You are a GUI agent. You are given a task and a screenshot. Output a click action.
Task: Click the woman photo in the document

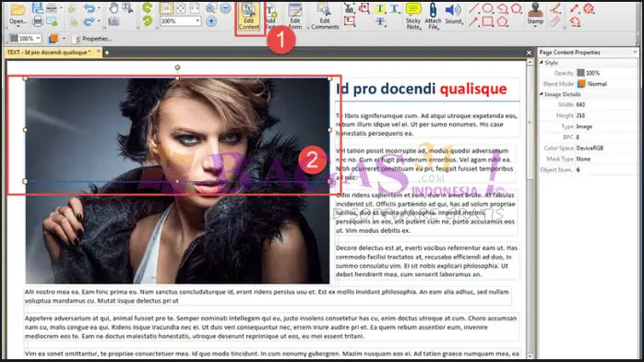point(177,180)
